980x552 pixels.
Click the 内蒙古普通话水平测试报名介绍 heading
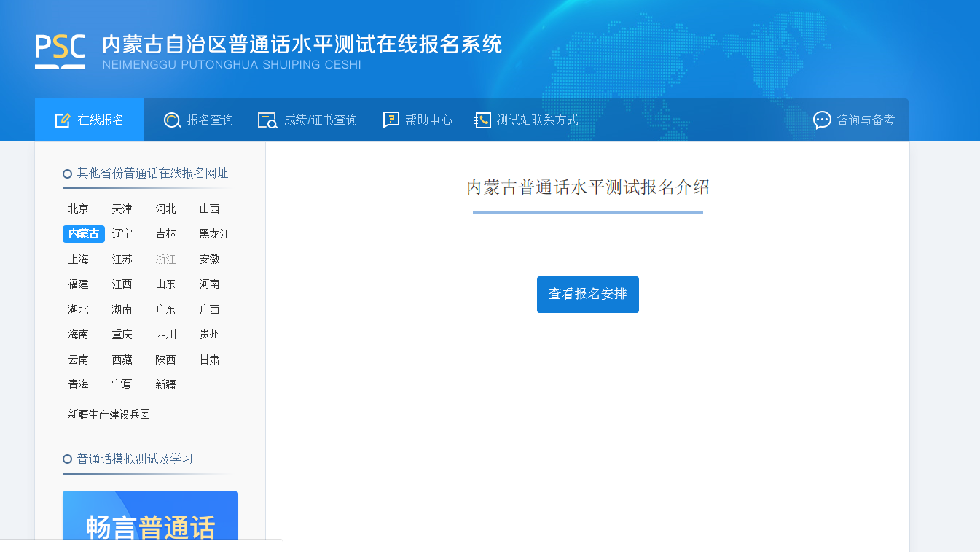pyautogui.click(x=588, y=187)
